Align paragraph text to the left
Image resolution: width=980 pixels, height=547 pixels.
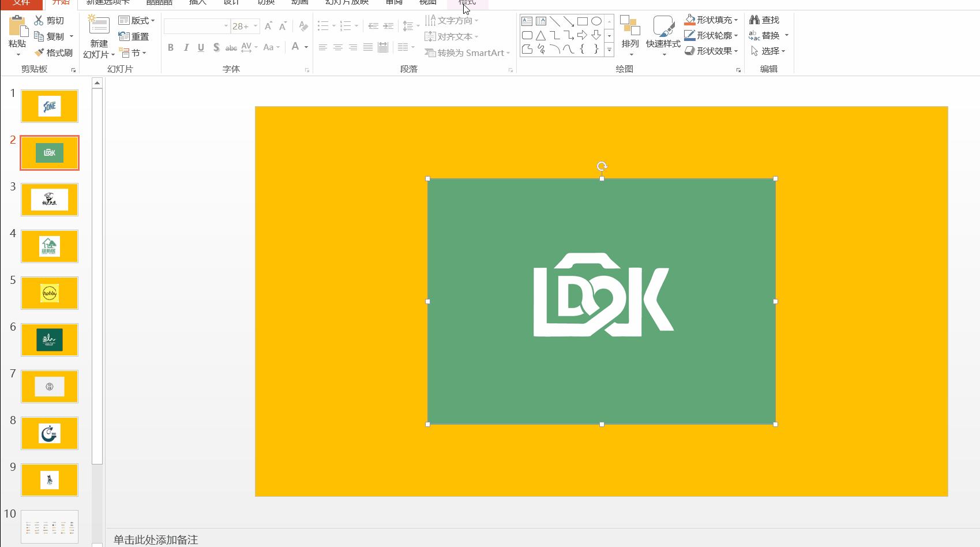tap(323, 47)
